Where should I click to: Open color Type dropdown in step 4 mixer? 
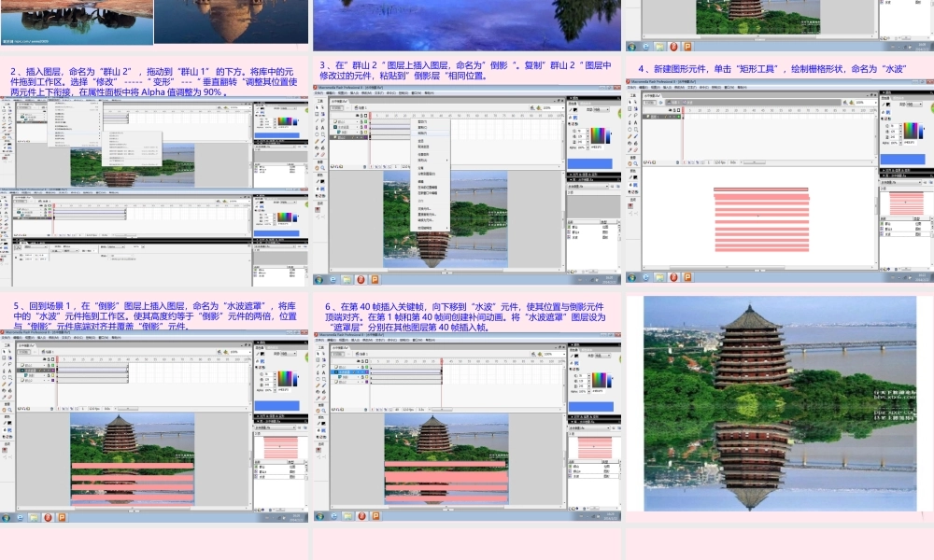click(914, 105)
